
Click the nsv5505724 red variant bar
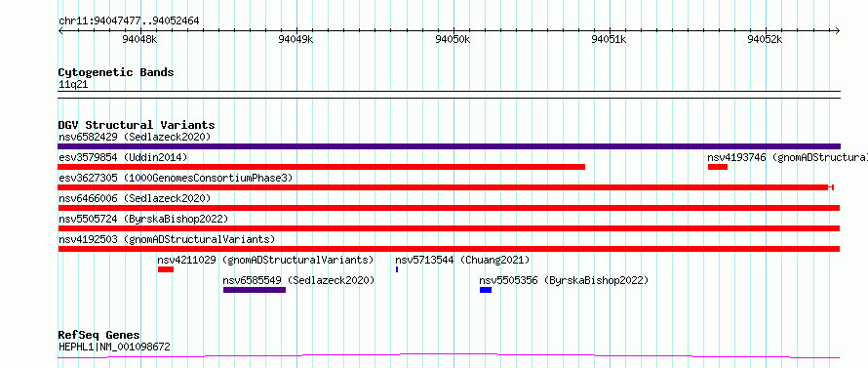[x=449, y=228]
